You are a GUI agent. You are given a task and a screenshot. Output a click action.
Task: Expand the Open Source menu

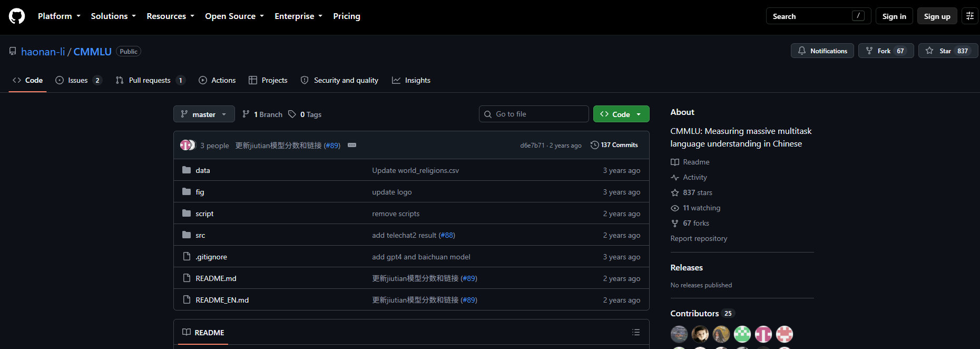pos(234,16)
